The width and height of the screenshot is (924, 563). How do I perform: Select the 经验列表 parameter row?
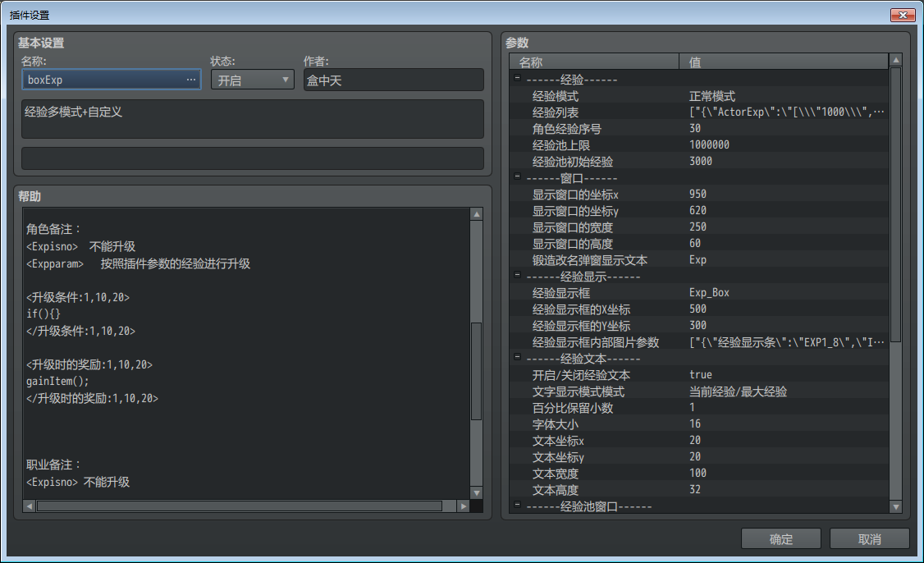coord(699,112)
